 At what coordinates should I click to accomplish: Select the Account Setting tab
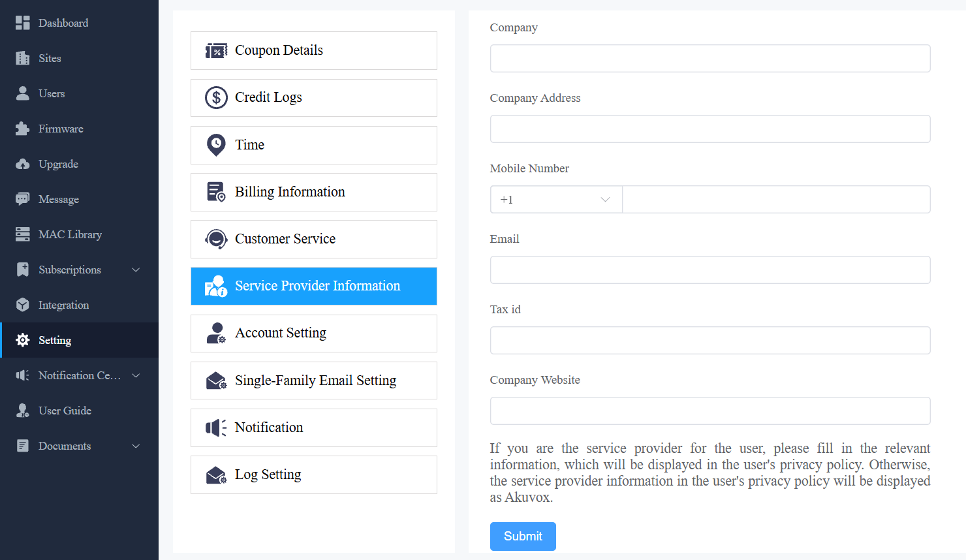coord(314,334)
